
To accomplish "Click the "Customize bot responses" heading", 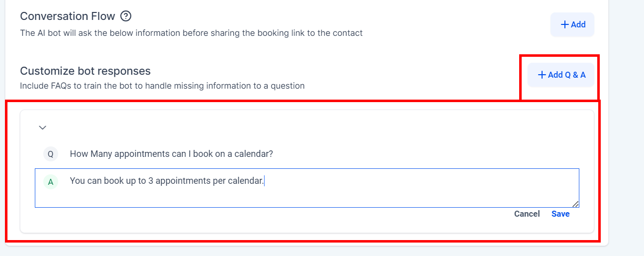I will coord(85,71).
